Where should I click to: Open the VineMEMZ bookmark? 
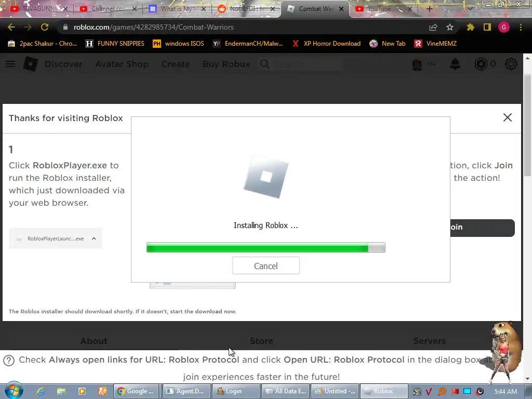click(436, 44)
